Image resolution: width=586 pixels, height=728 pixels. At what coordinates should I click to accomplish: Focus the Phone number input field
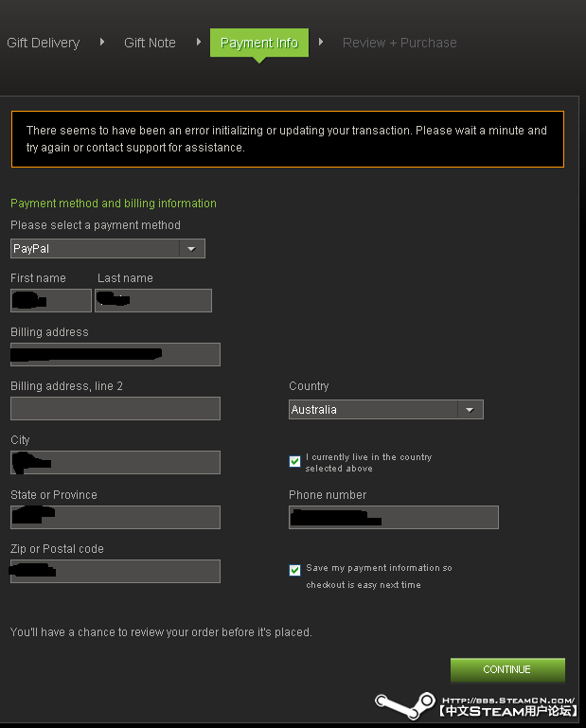(393, 517)
